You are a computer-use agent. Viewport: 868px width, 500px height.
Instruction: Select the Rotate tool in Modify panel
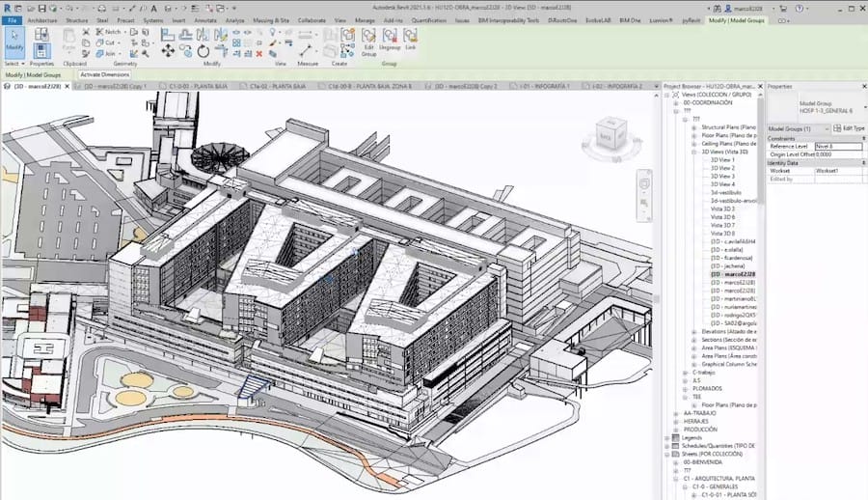pyautogui.click(x=203, y=50)
